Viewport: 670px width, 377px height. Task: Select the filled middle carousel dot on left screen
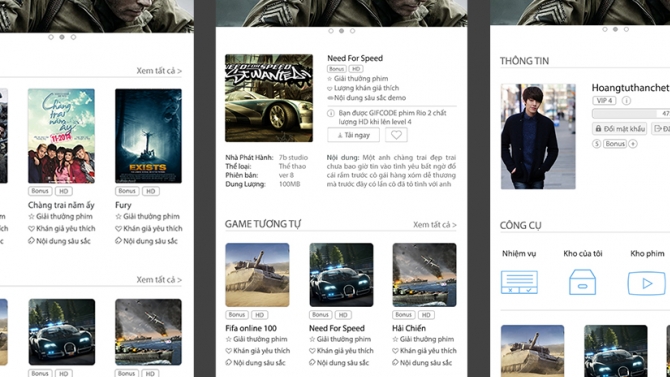(62, 37)
